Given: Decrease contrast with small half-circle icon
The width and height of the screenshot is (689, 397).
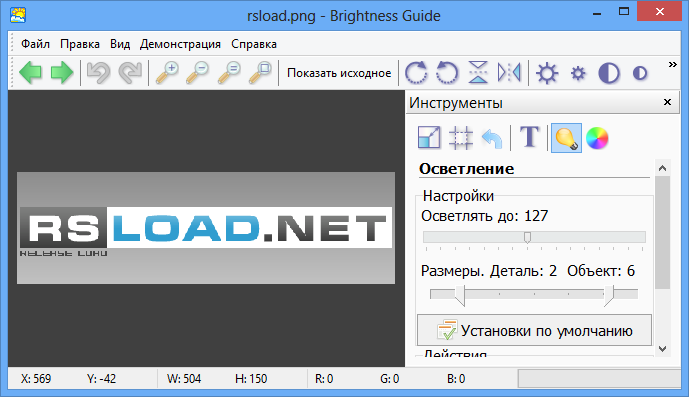Looking at the screenshot, I should tap(640, 73).
